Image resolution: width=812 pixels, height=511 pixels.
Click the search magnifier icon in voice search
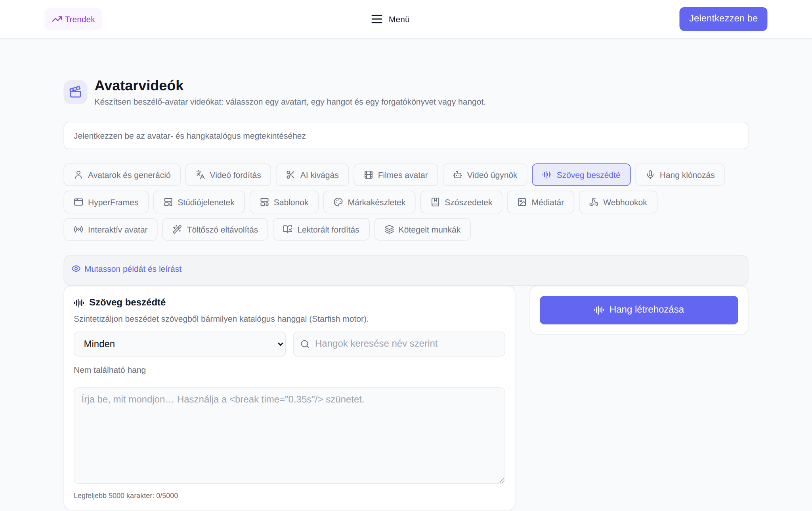305,344
